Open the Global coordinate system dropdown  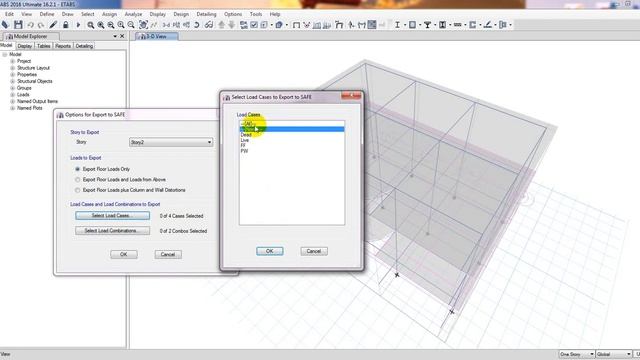click(613, 354)
